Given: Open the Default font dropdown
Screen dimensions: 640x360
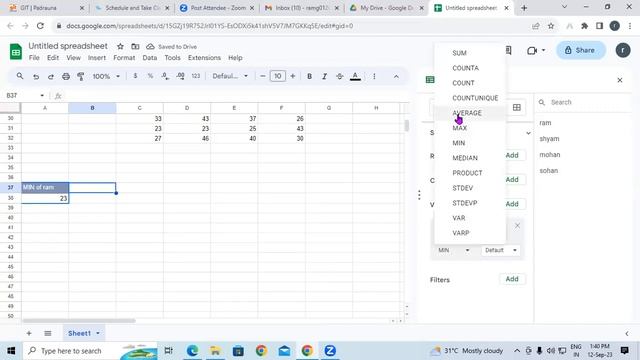Looking at the screenshot, I should (230, 76).
